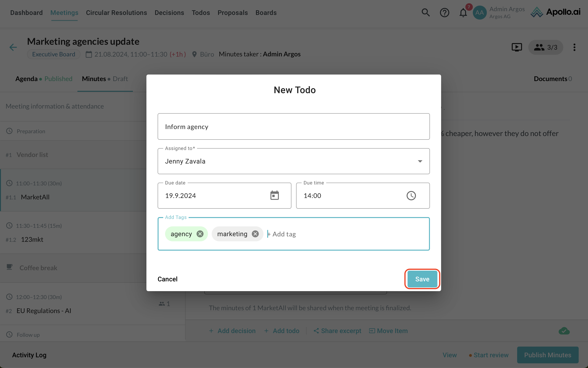Open the Circular Resolutions menu item
The width and height of the screenshot is (588, 368).
pyautogui.click(x=116, y=13)
